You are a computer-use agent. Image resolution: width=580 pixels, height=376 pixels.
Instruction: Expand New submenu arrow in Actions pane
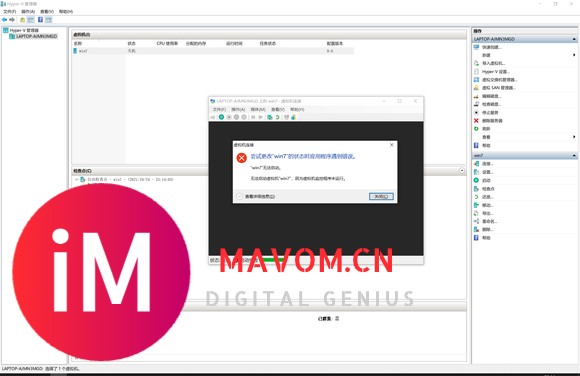tap(574, 55)
